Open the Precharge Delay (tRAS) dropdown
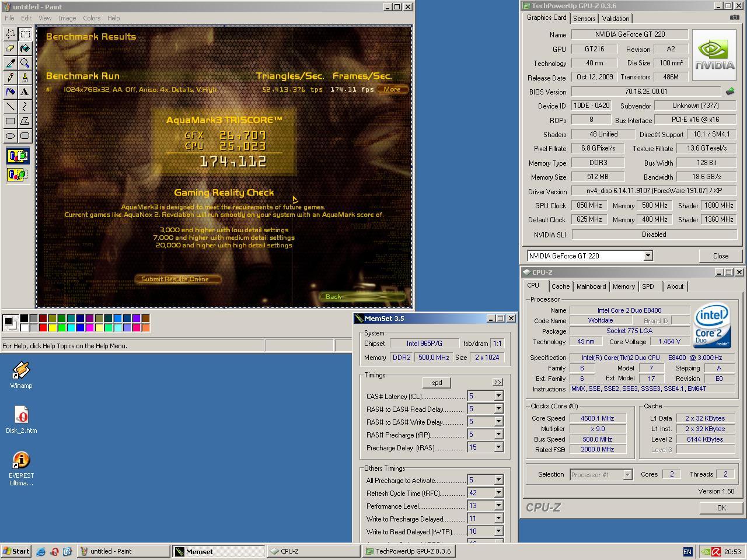The image size is (747, 560). [498, 447]
